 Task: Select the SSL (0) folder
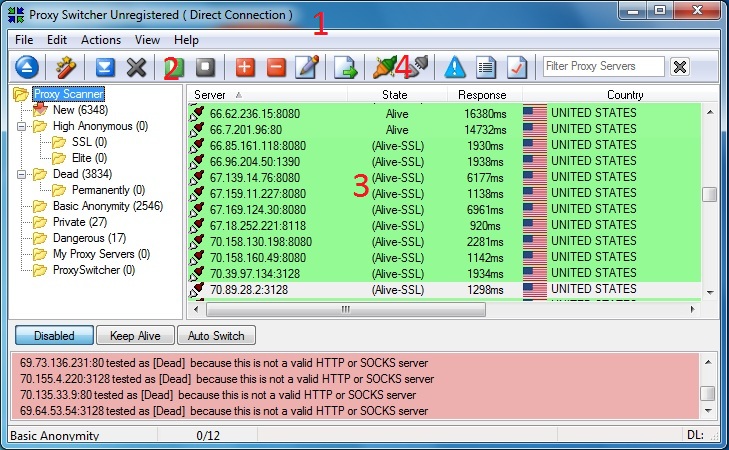pos(89,142)
